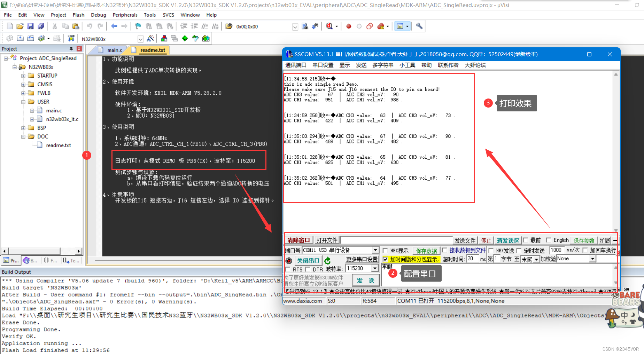
Task: Navigate backwards with the blue left arrow
Action: (114, 26)
